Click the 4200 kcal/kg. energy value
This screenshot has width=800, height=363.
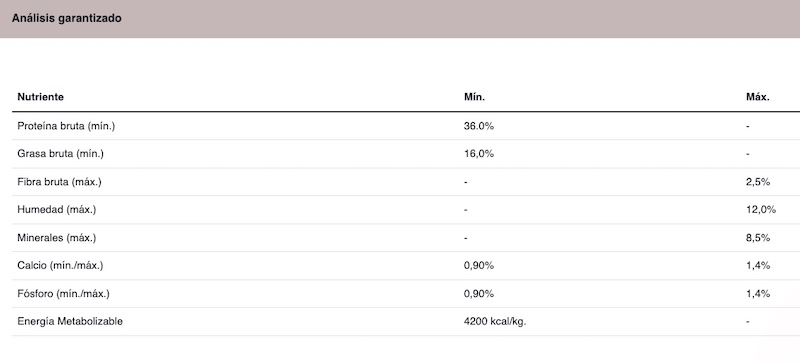pyautogui.click(x=495, y=322)
